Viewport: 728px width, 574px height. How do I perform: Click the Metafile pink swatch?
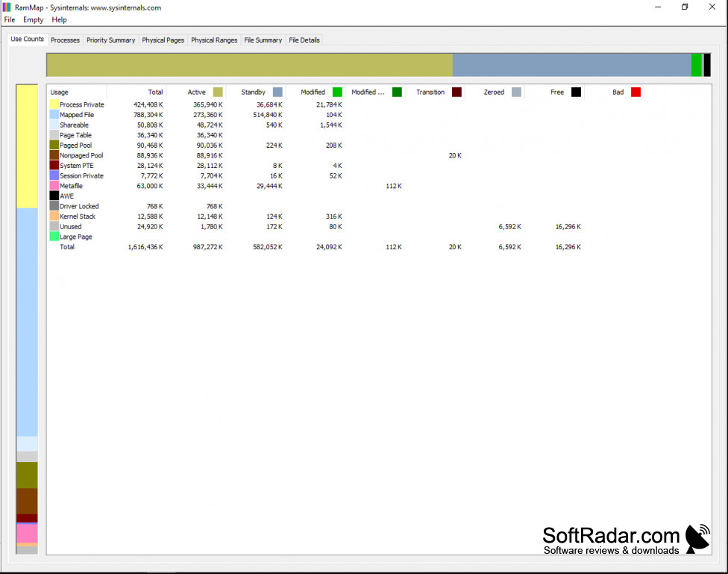pos(54,185)
